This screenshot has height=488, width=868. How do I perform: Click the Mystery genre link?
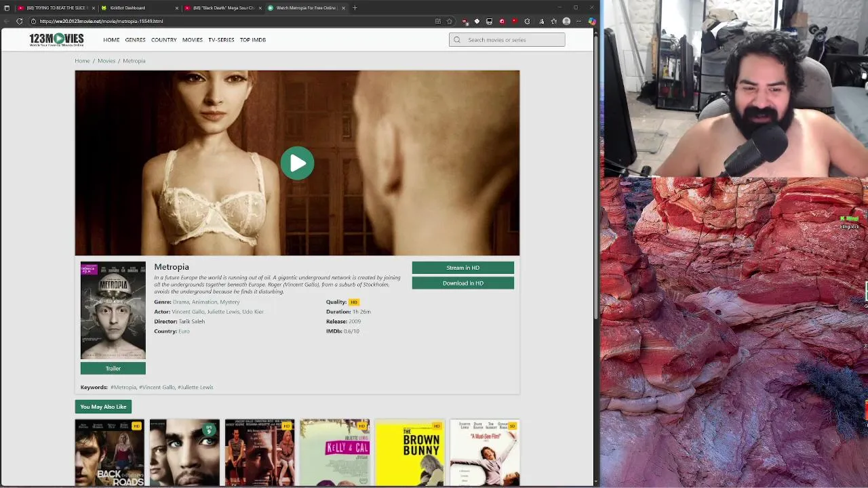[x=230, y=302]
